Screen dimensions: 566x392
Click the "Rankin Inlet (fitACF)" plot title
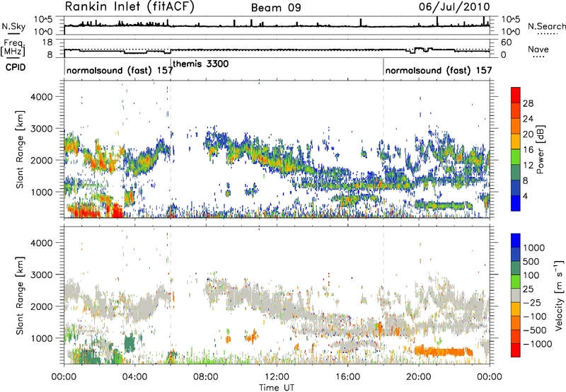point(129,6)
